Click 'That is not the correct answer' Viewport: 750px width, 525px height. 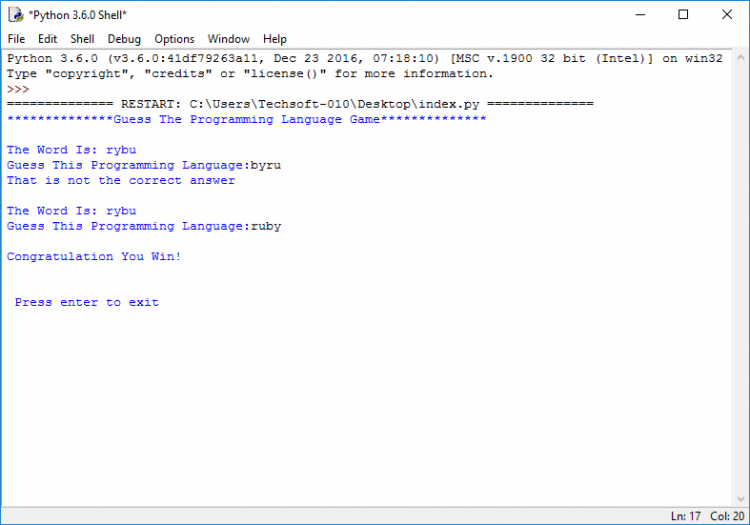pyautogui.click(x=121, y=180)
